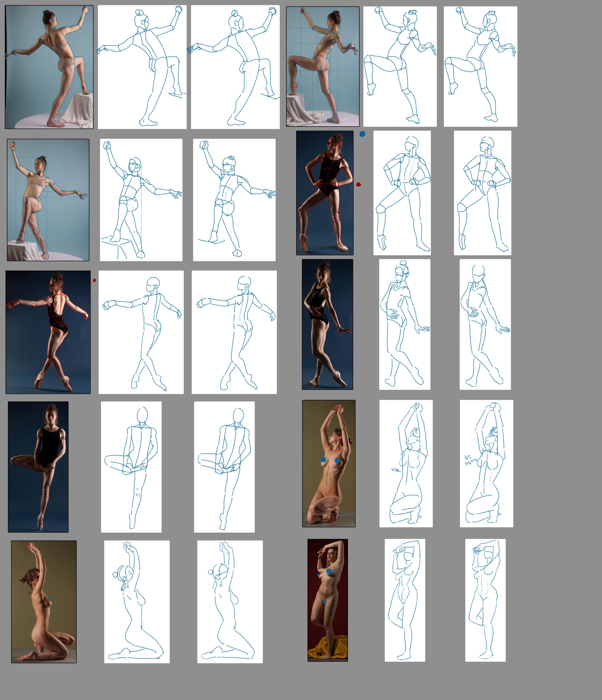Select the second sketch of one-leg pointe balance
The height and width of the screenshot is (700, 602).
tap(224, 467)
